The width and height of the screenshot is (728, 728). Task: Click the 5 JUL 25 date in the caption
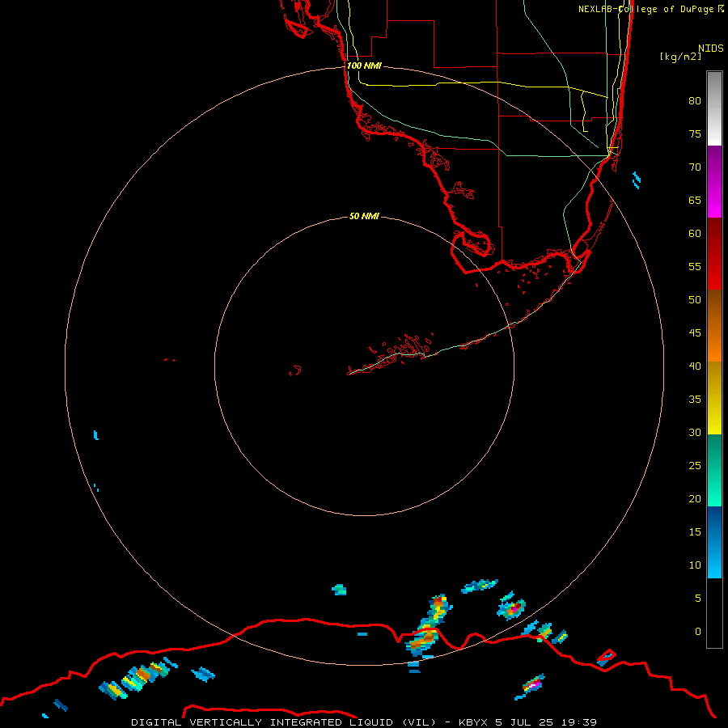click(525, 722)
